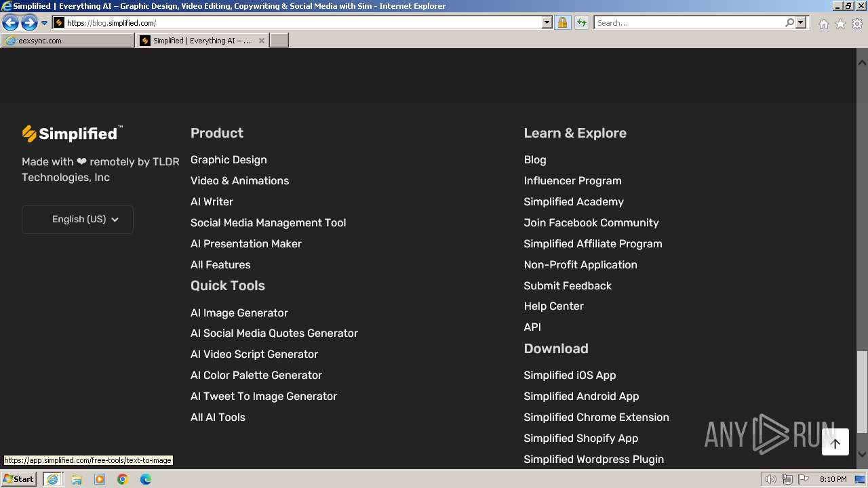Open AI Presentation Maker link
Screen dimensions: 868x488
[246, 244]
